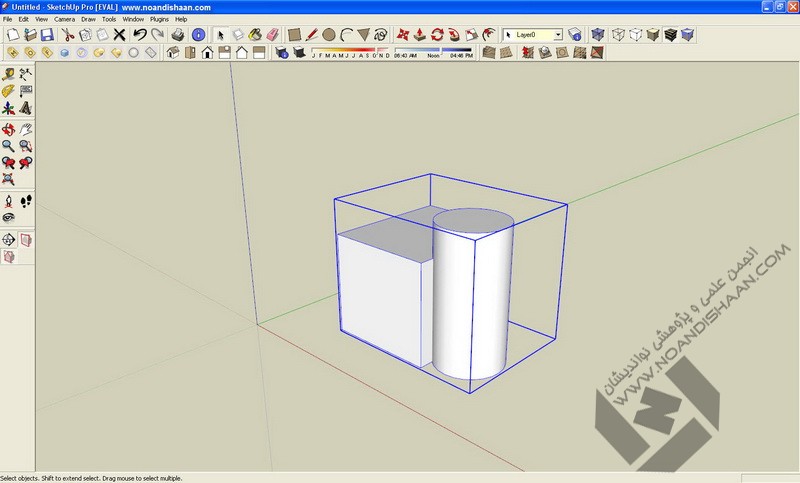
Task: Open the Camera menu
Action: (x=64, y=19)
